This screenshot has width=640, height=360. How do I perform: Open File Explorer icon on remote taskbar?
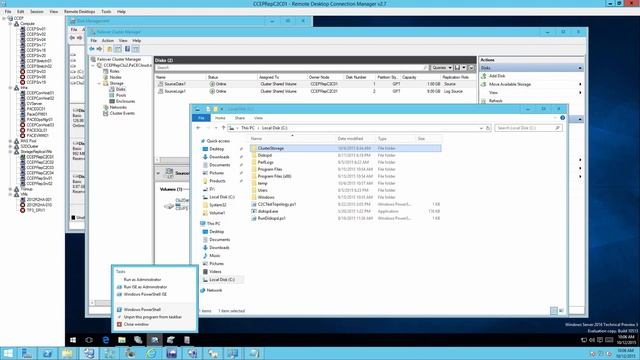[122, 340]
